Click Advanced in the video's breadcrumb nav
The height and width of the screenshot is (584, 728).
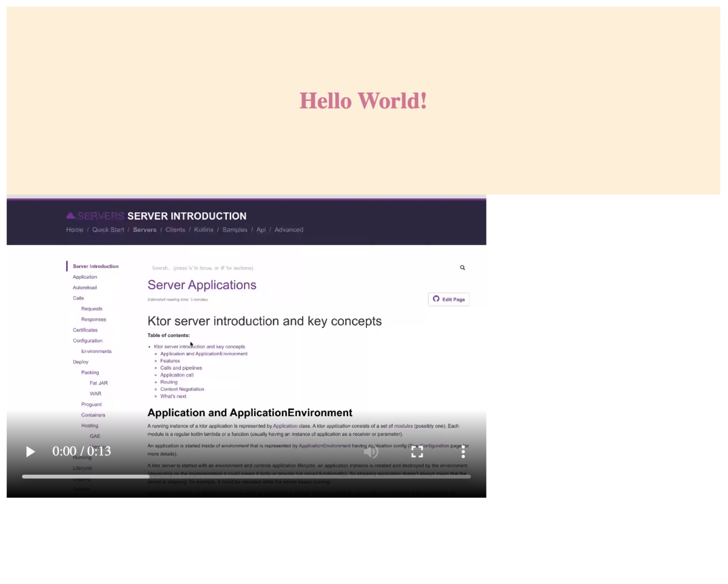[x=289, y=230]
